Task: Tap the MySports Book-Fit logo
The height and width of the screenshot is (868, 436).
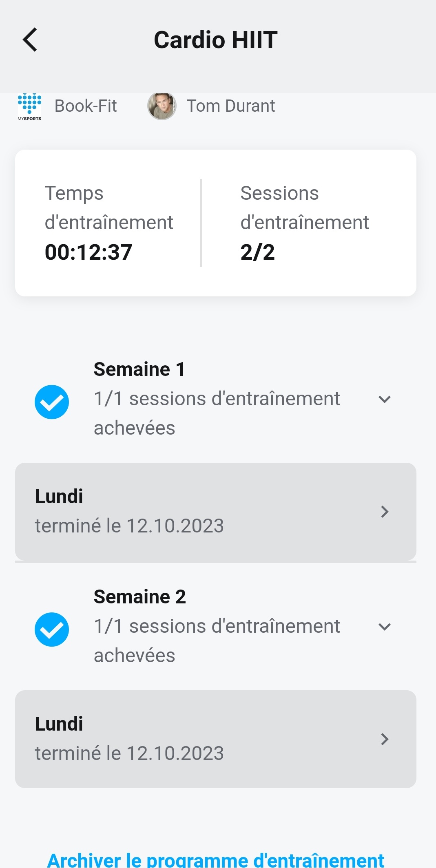Action: click(29, 106)
